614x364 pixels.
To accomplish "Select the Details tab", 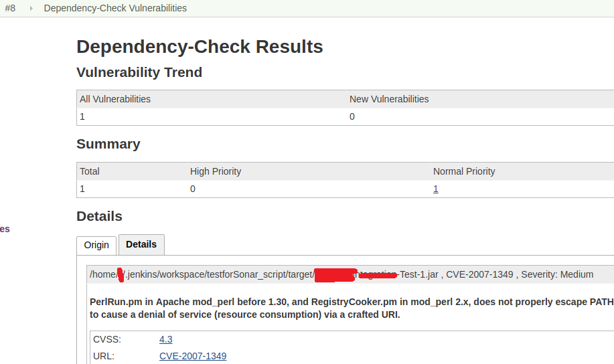I will (x=141, y=244).
